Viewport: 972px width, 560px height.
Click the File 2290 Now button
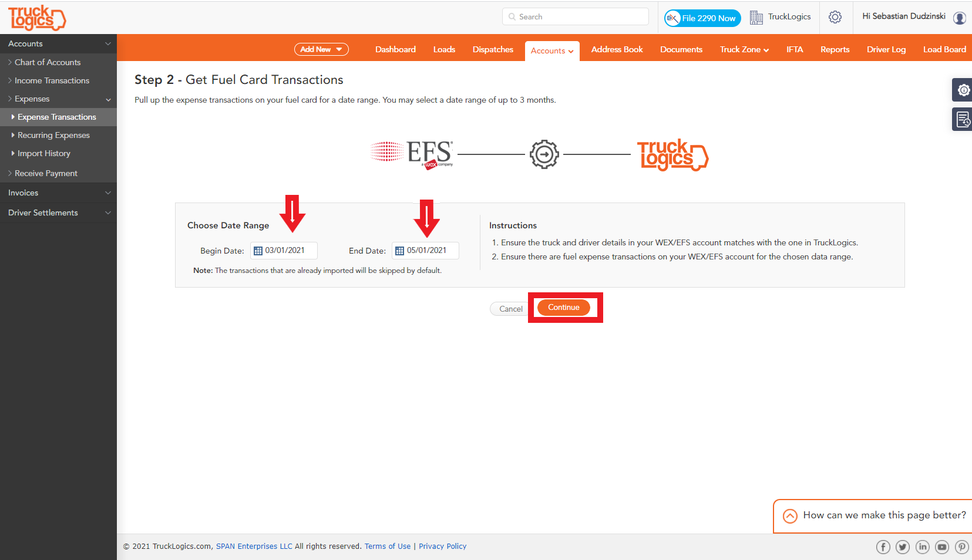click(702, 18)
